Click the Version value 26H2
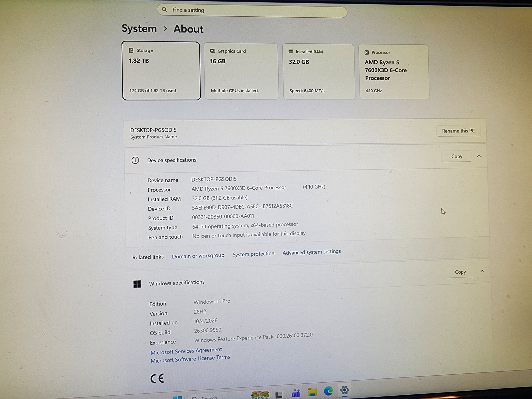This screenshot has width=532, height=399. point(200,312)
